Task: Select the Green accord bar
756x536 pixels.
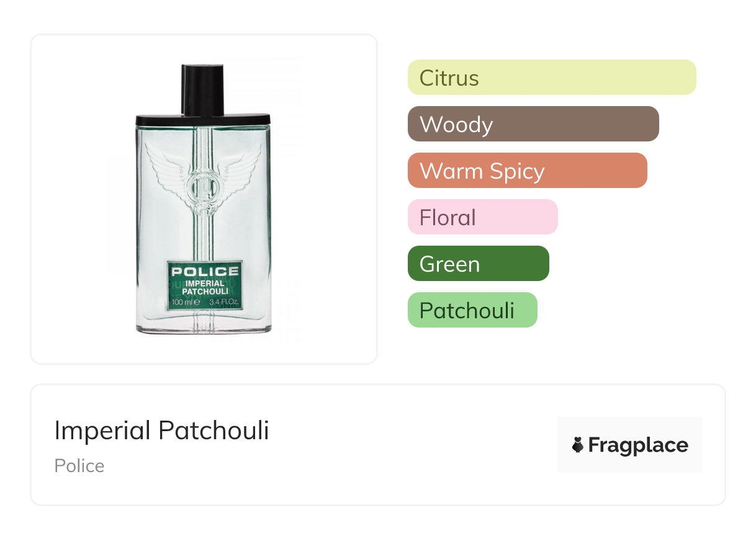Action: 479,264
